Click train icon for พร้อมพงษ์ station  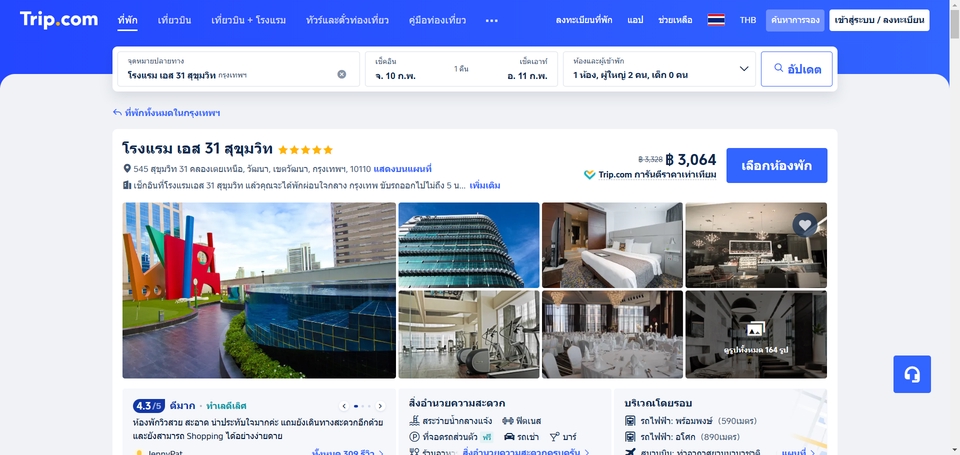(x=631, y=421)
